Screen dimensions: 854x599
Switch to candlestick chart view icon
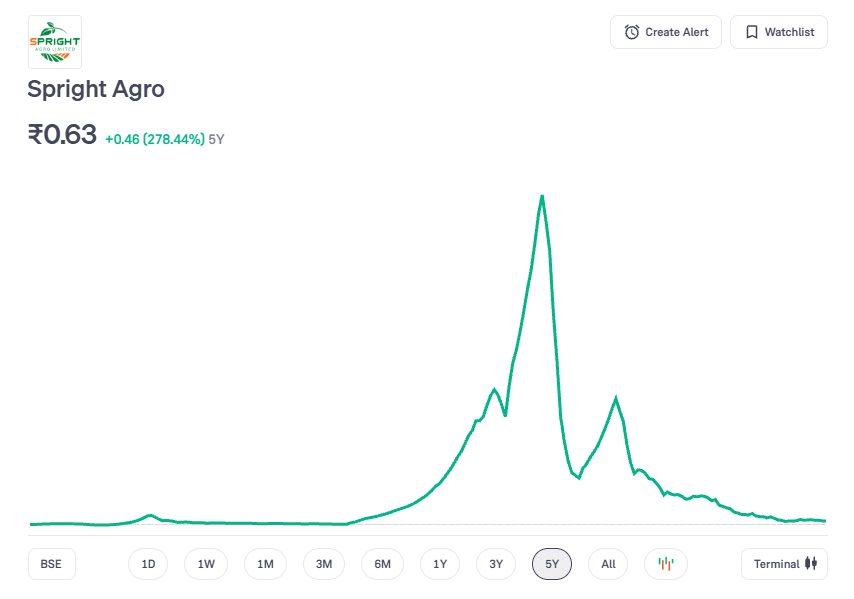[666, 564]
